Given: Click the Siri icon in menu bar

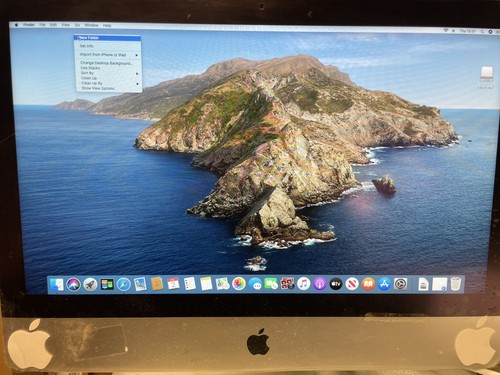Looking at the screenshot, I should pos(490,32).
